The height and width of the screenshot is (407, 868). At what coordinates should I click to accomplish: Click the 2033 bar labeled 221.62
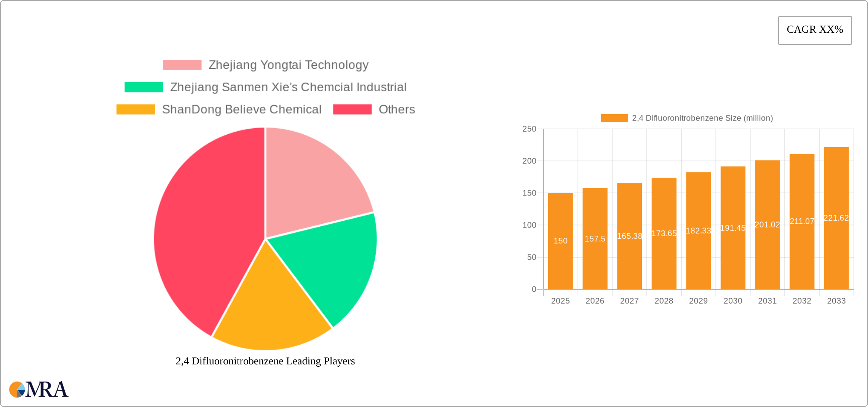click(x=836, y=218)
